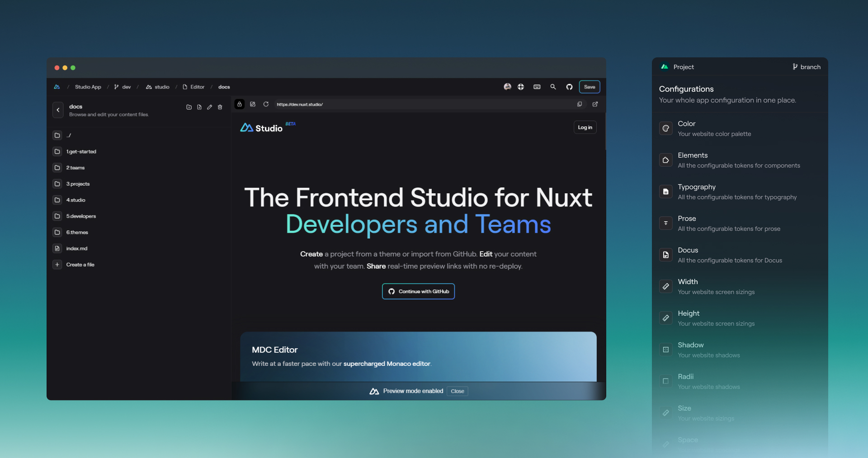This screenshot has width=868, height=458.
Task: Click the Elements puzzle icon
Action: 666,160
